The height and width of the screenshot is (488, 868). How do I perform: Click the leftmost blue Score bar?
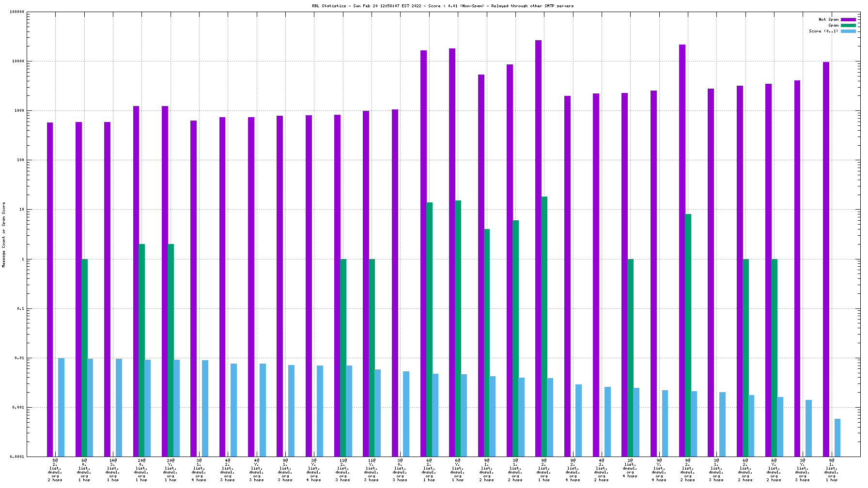tap(61, 407)
